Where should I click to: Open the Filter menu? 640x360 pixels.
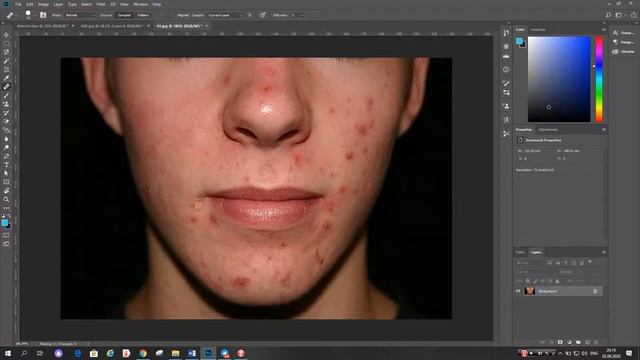[101, 4]
